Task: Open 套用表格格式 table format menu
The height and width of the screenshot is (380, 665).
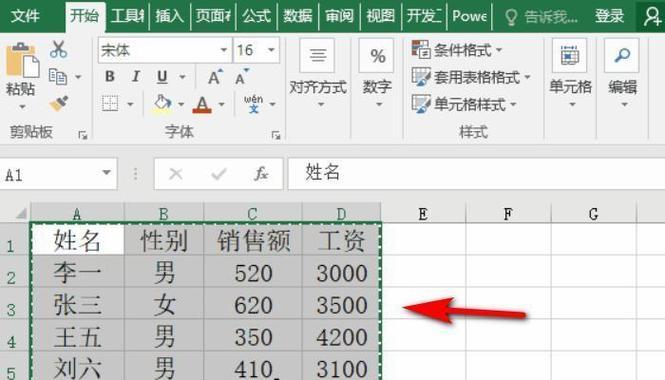Action: [471, 77]
